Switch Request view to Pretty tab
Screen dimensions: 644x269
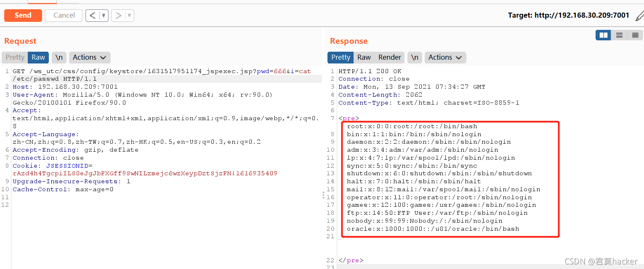tap(15, 57)
